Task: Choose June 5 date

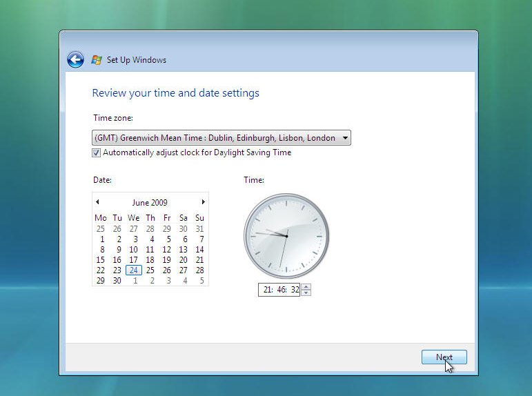Action: click(168, 239)
